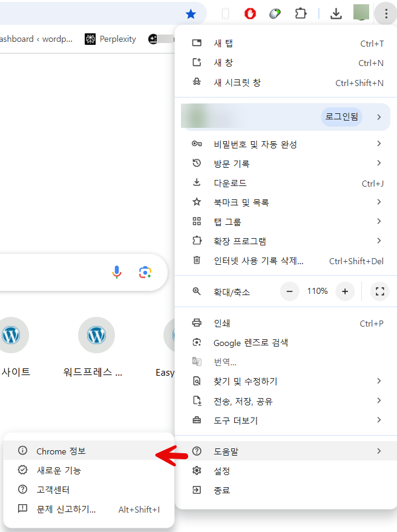Expand 찾기 및 수정하기 submenu arrow
The image size is (397, 532).
point(379,381)
